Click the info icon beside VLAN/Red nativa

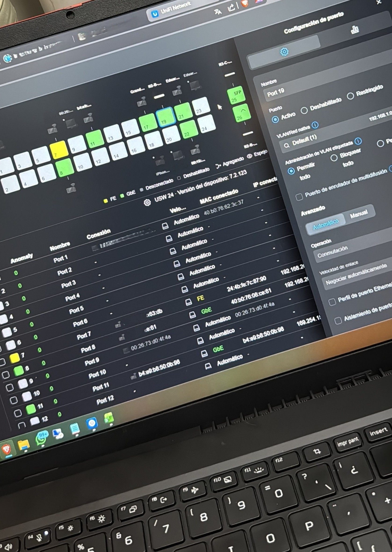coord(315,125)
